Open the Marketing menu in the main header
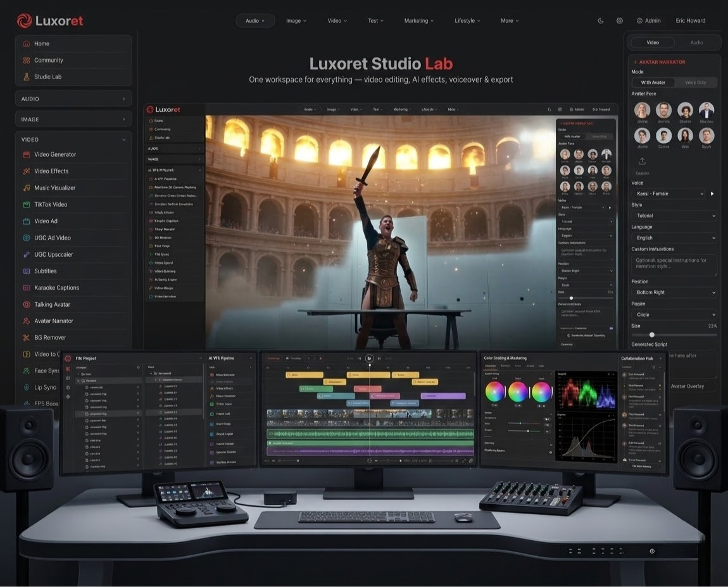Image resolution: width=728 pixels, height=587 pixels. coord(419,21)
